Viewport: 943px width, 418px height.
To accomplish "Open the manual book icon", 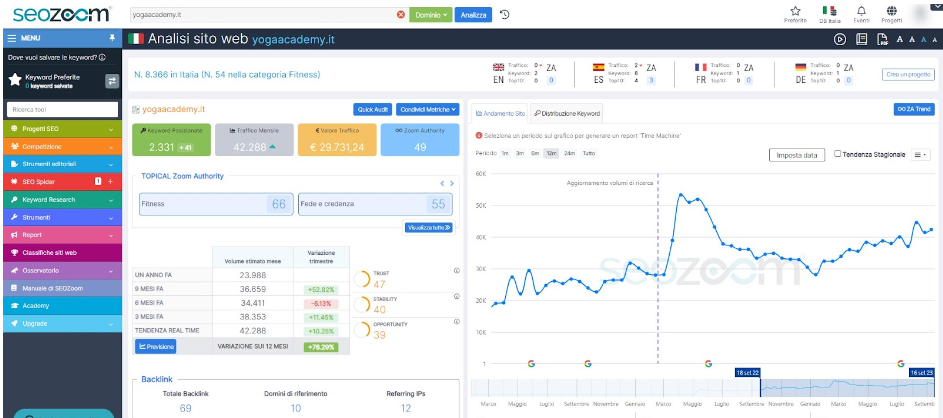I will [x=862, y=39].
